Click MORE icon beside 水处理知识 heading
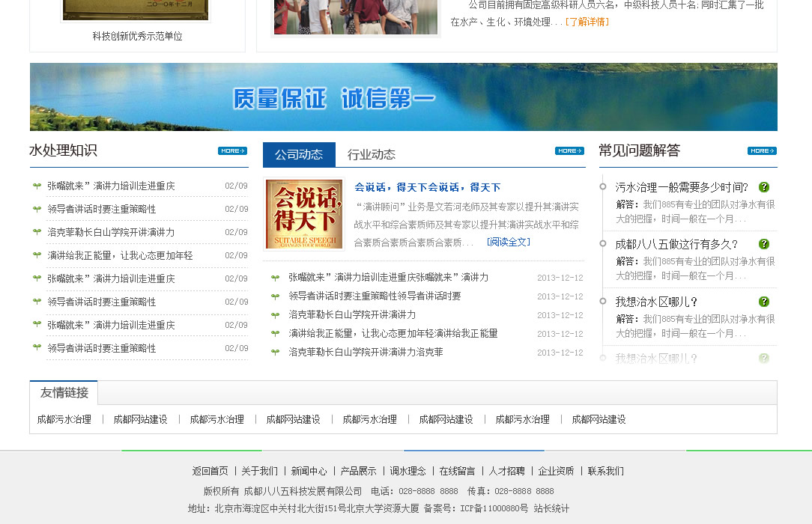812x524 pixels. pos(232,151)
